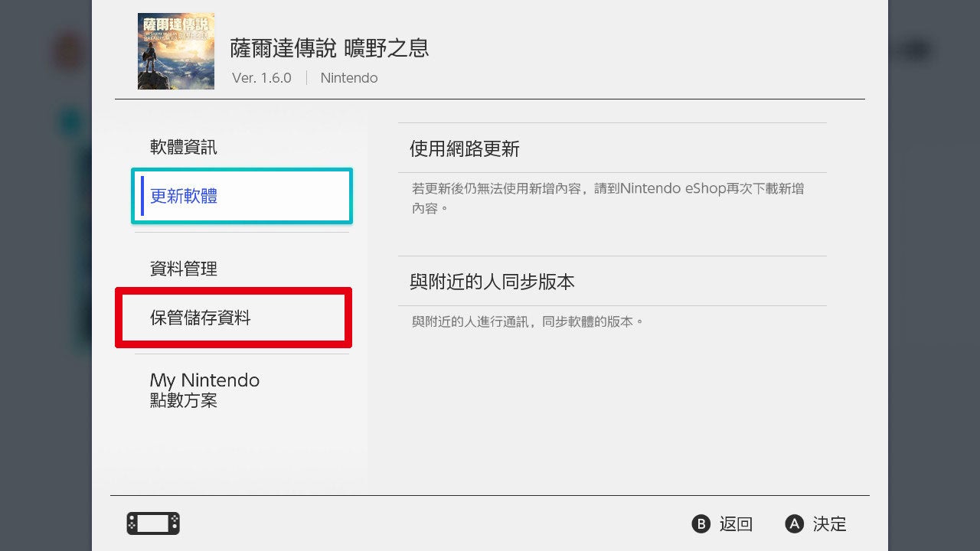Click the Ver. 1.6.0 version text
Image resolution: width=980 pixels, height=551 pixels.
262,78
